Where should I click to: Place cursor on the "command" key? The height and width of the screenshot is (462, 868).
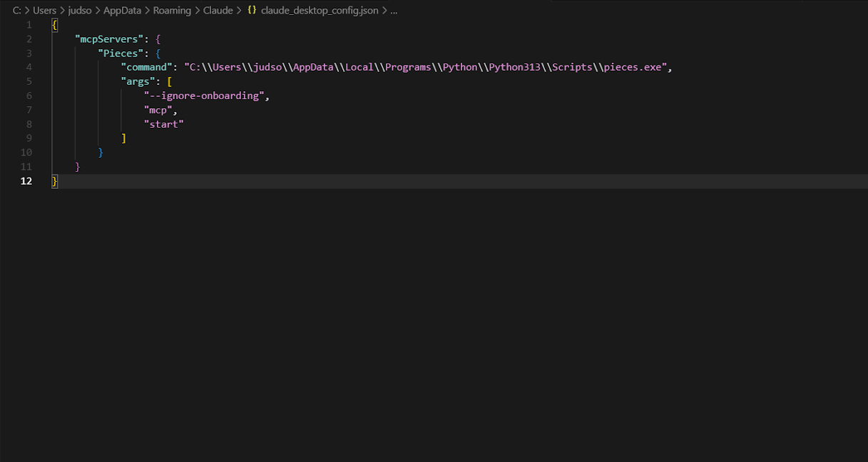[146, 68]
